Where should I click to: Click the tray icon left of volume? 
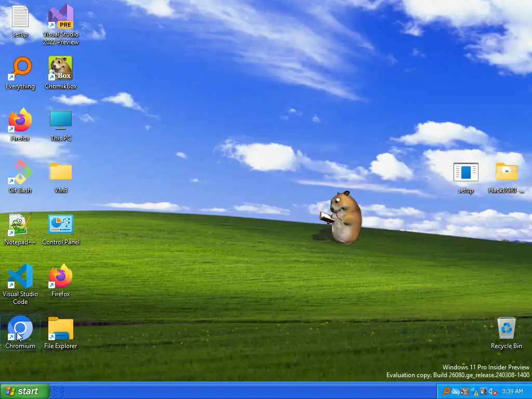tap(484, 391)
